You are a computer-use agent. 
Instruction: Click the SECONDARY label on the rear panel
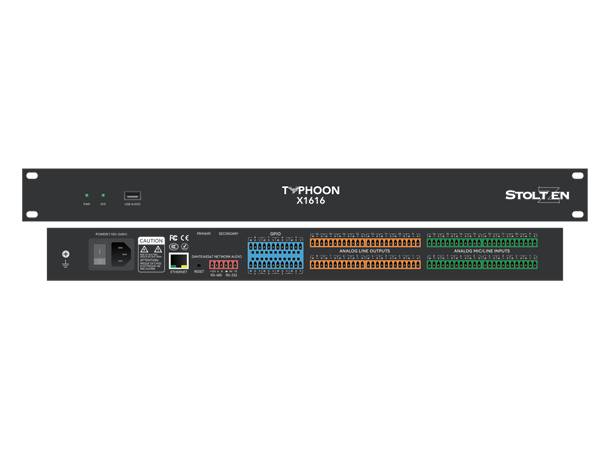tap(228, 234)
